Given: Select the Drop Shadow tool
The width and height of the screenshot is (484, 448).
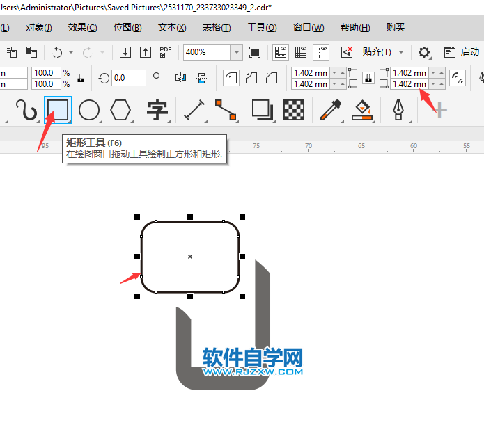Looking at the screenshot, I should coord(263,110).
